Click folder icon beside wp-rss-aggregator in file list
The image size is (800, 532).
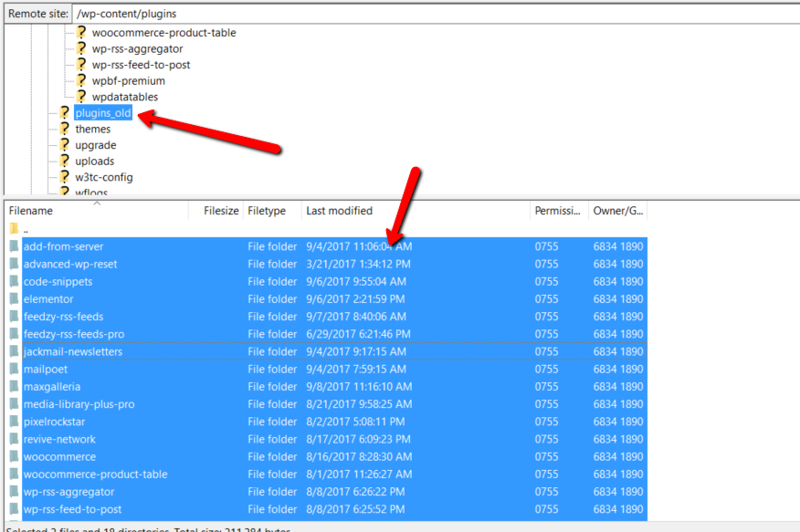click(14, 492)
